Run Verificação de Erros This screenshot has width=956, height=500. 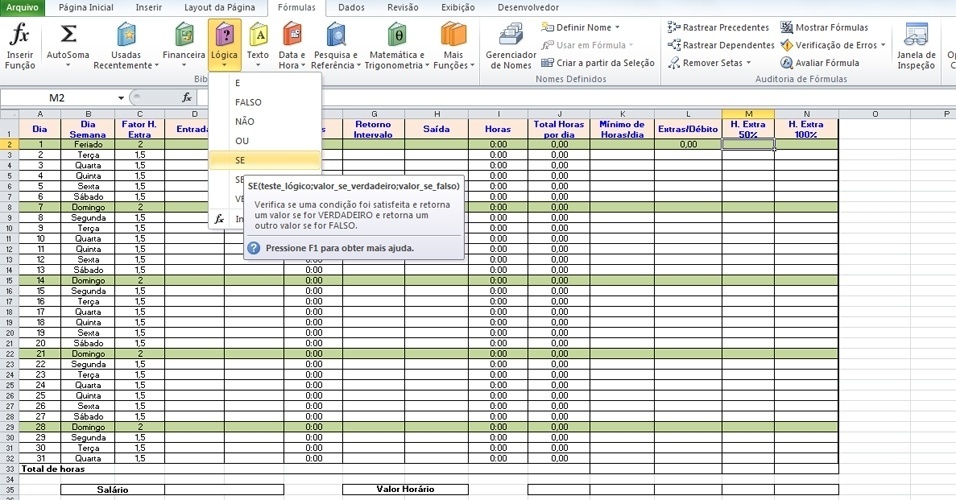click(x=829, y=45)
